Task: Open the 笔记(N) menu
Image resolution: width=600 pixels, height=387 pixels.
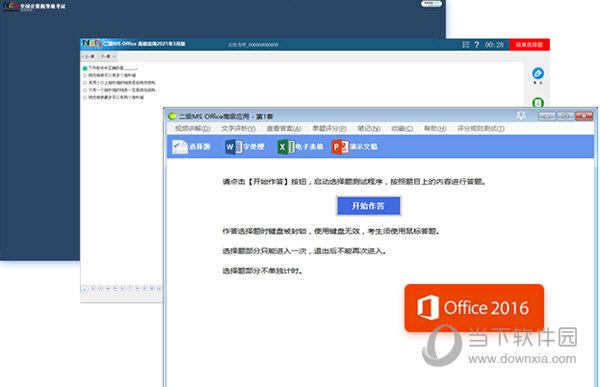Action: tap(368, 129)
